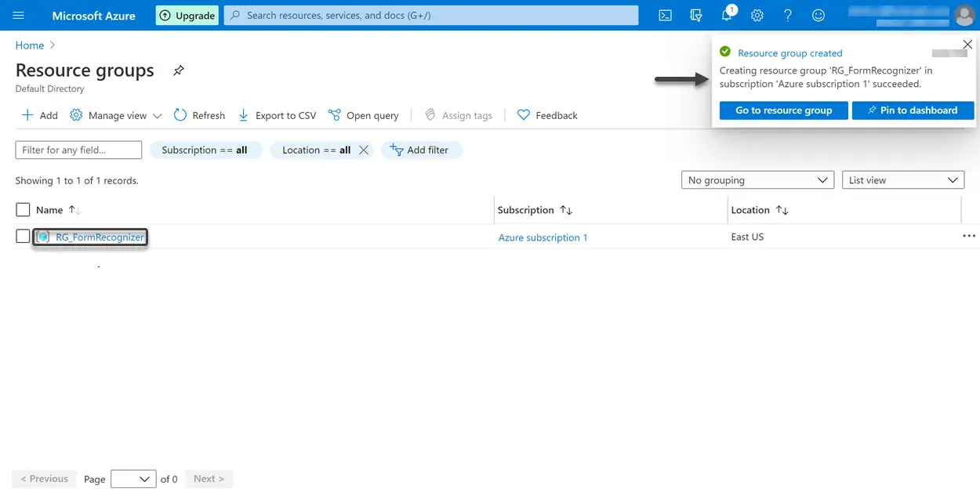This screenshot has height=503, width=980.
Task: Sort by the Name column arrows
Action: coord(74,210)
